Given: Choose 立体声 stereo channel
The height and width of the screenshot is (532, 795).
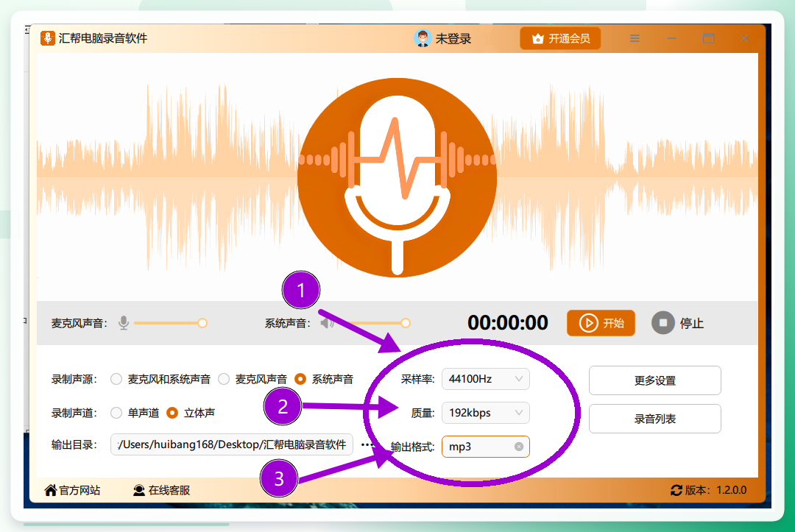Looking at the screenshot, I should click(x=191, y=413).
